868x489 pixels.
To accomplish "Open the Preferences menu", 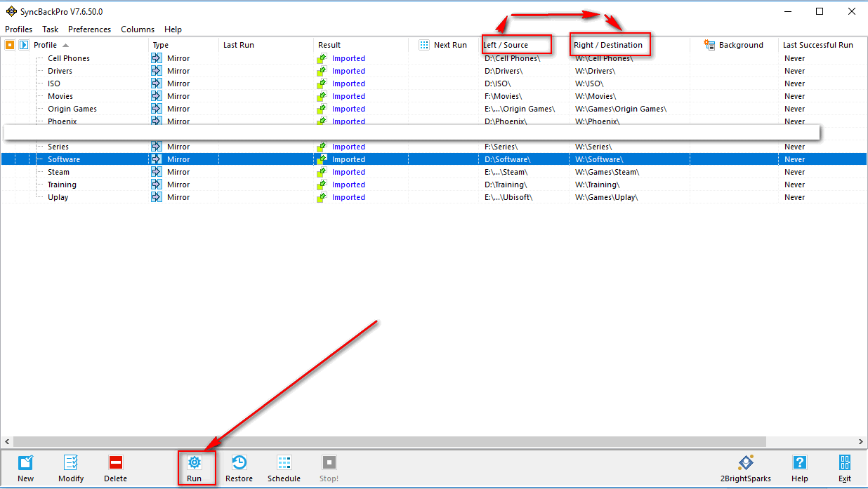I will tap(89, 29).
